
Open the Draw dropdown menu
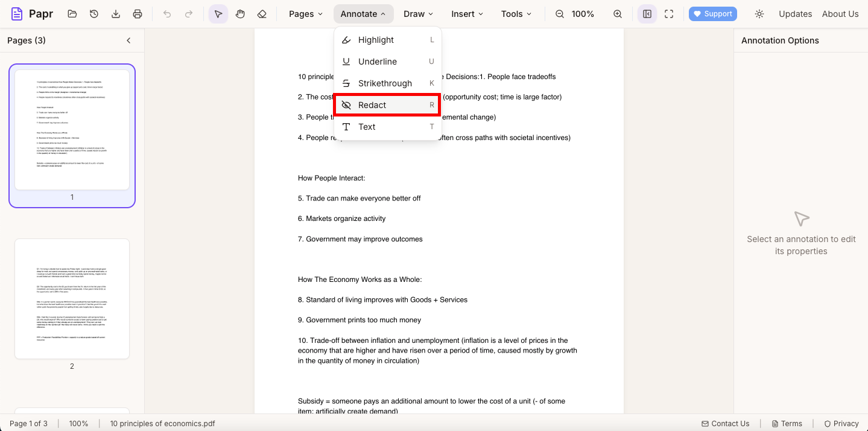[418, 13]
